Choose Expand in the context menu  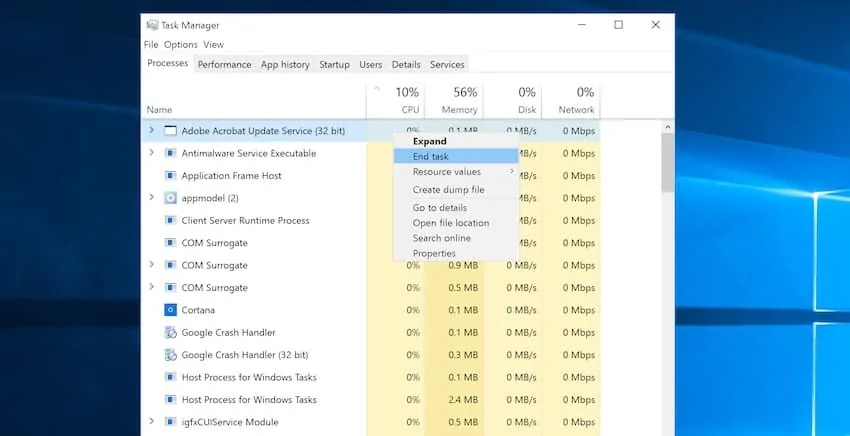click(456, 141)
